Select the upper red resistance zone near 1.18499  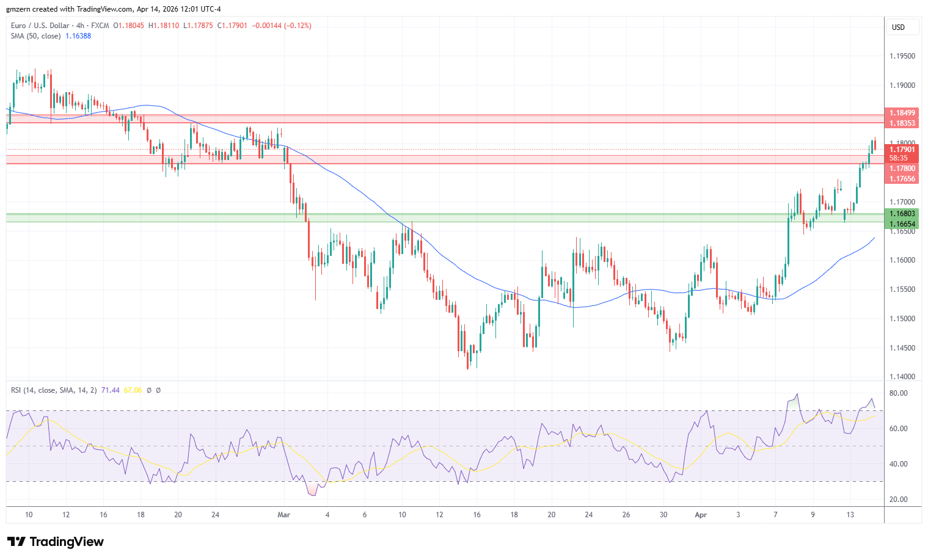pyautogui.click(x=445, y=118)
